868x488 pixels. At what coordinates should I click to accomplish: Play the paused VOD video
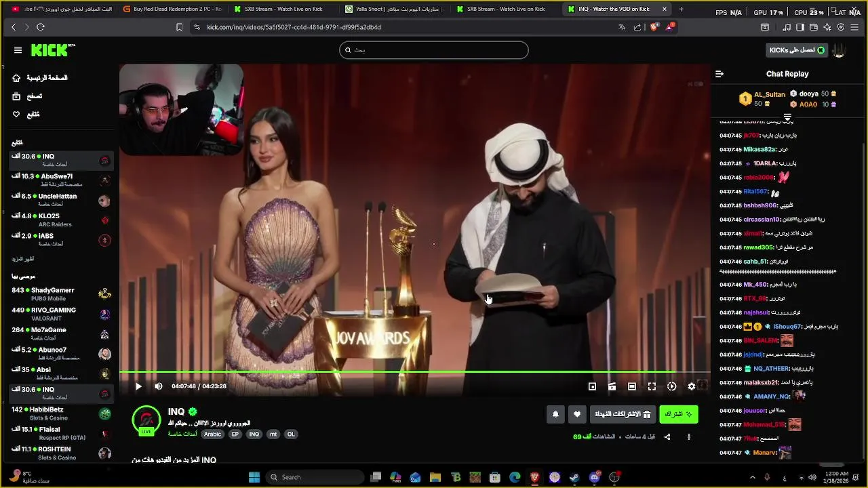click(x=138, y=386)
